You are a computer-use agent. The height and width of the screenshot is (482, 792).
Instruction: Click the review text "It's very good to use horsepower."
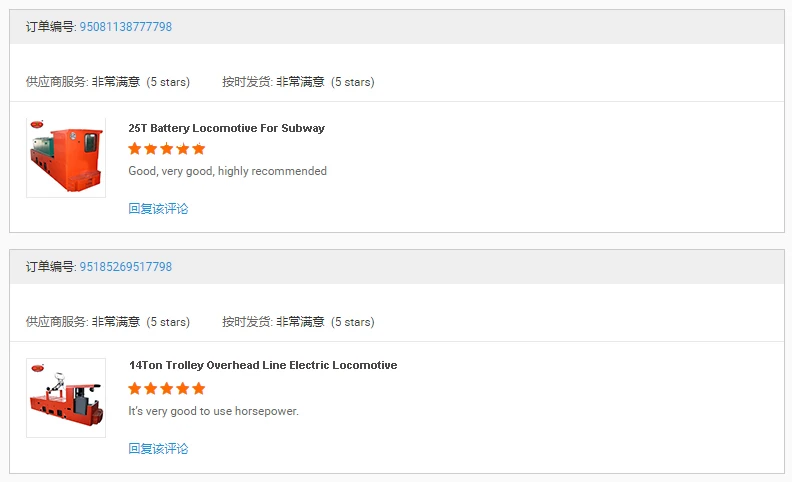pyautogui.click(x=213, y=411)
